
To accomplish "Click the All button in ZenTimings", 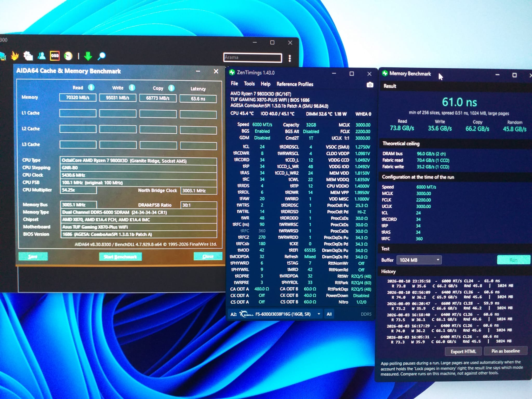I will [329, 314].
